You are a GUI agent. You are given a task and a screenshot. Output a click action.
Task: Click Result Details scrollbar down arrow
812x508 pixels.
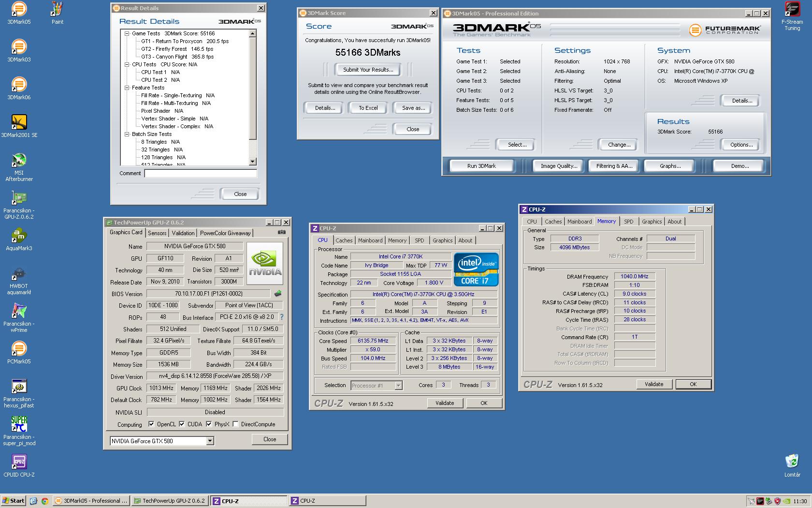click(x=252, y=161)
